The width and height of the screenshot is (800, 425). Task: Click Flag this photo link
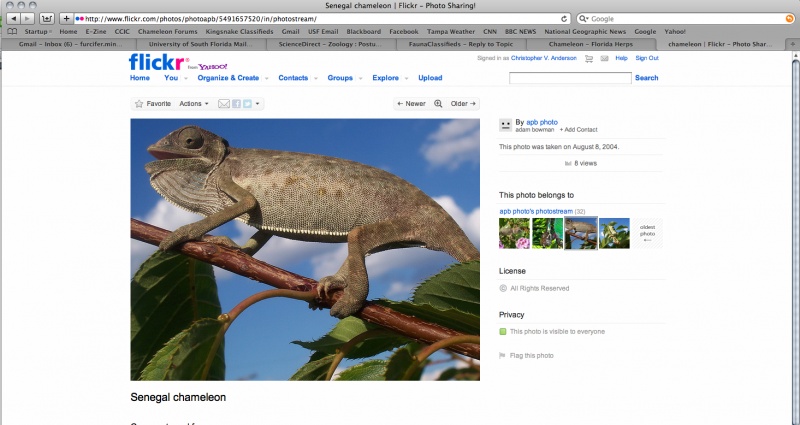[532, 356]
